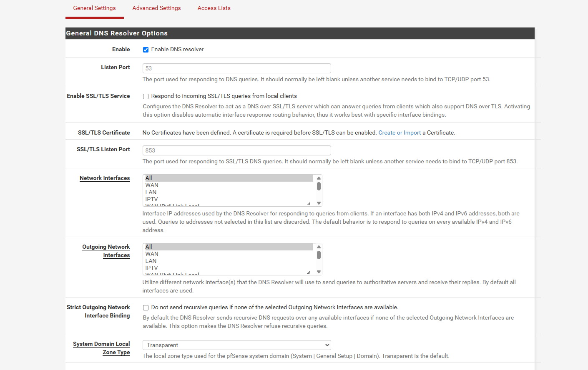Open the System Domain Local Zone Type dropdown
The width and height of the screenshot is (588, 370).
(x=236, y=345)
